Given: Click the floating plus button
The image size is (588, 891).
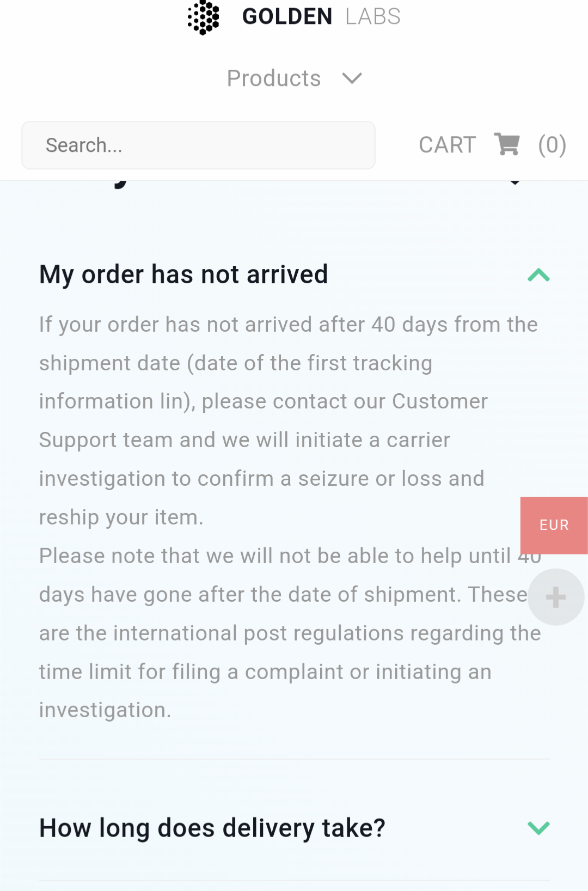Looking at the screenshot, I should pyautogui.click(x=556, y=596).
